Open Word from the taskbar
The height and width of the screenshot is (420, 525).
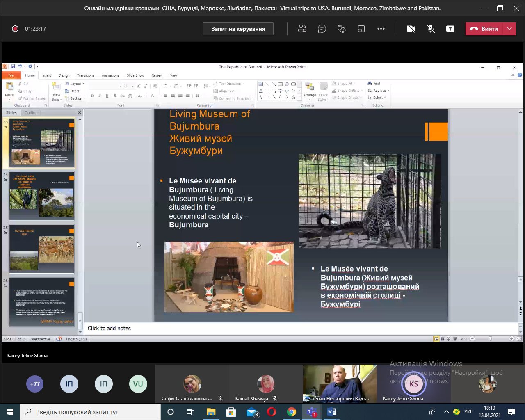[x=332, y=412]
